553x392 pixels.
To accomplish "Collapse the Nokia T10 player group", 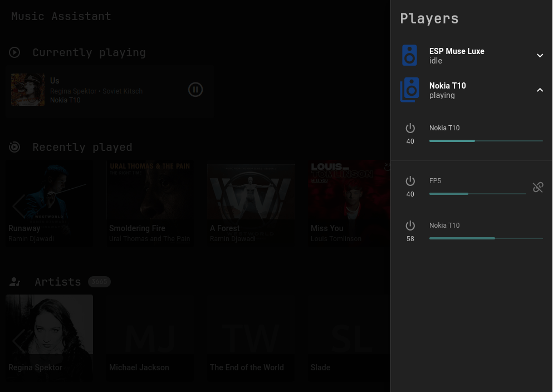I will [540, 90].
